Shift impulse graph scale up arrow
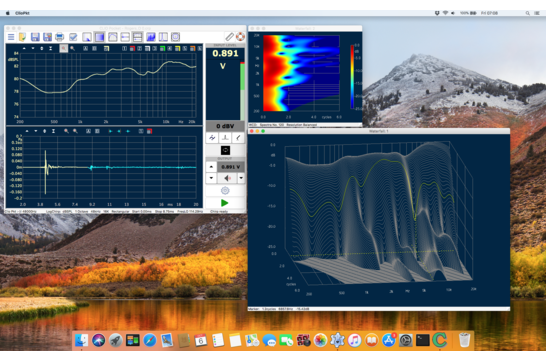Screen dimensions: 546x360 (x=27, y=131)
